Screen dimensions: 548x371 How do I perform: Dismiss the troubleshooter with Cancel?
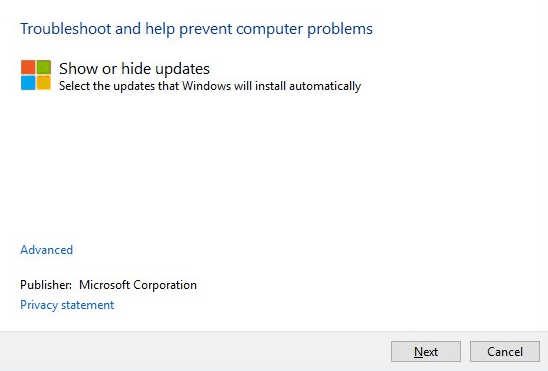505,351
